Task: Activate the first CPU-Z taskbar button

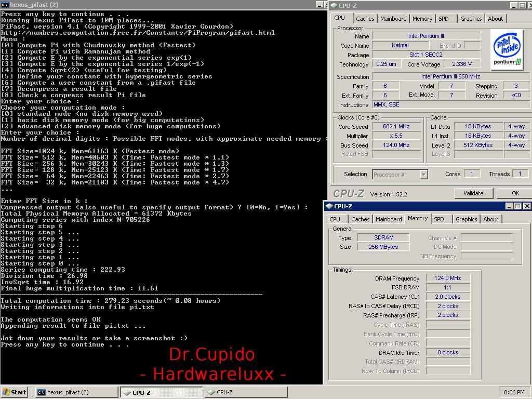Action: [161, 392]
